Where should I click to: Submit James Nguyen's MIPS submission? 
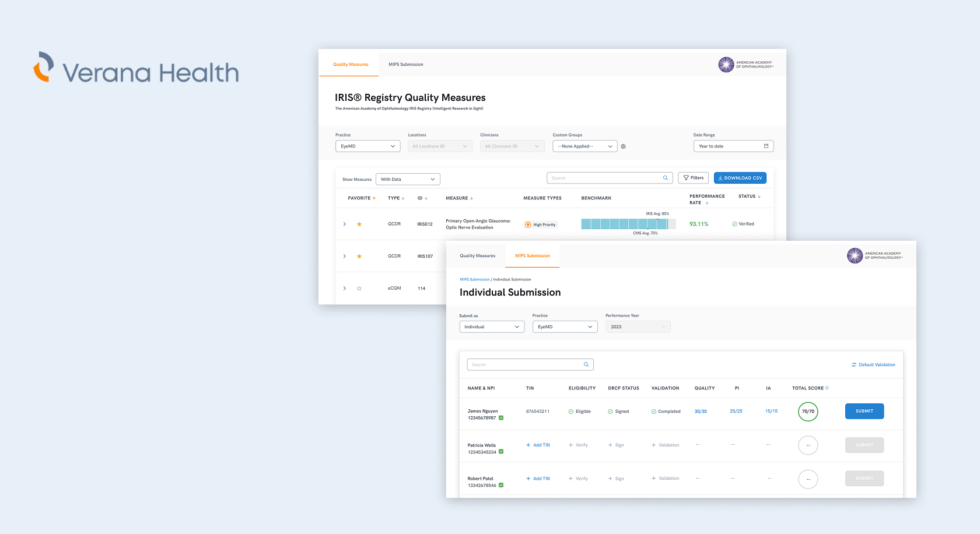click(864, 411)
